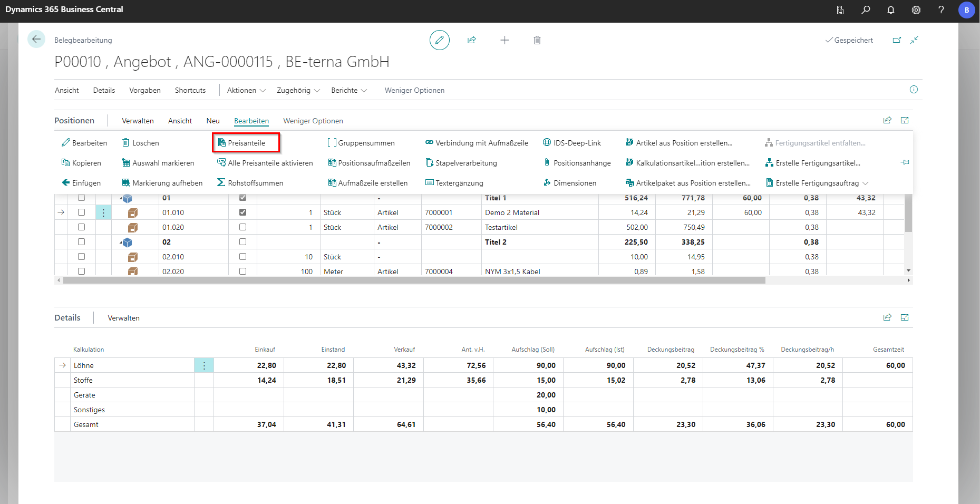The height and width of the screenshot is (504, 980).
Task: Switch to the Verwalten tab in Positionen
Action: coord(138,121)
